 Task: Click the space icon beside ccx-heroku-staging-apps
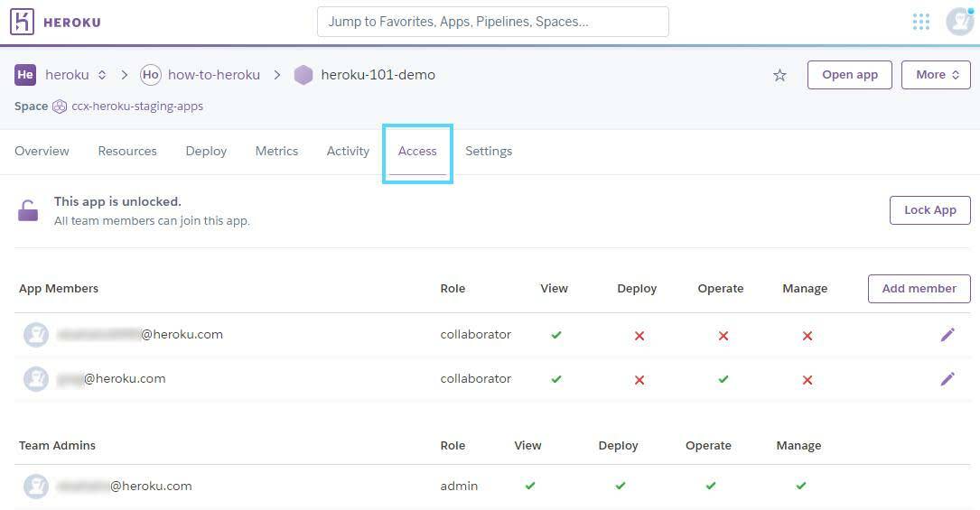60,107
